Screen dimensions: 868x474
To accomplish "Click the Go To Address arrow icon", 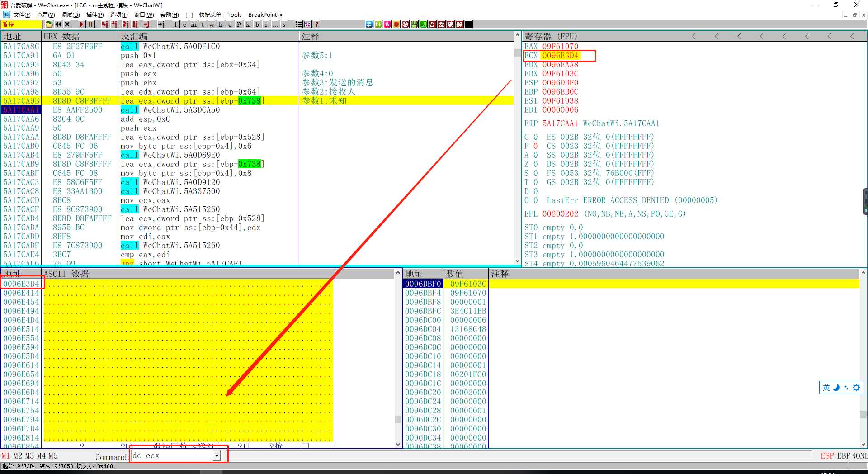I will tap(161, 24).
